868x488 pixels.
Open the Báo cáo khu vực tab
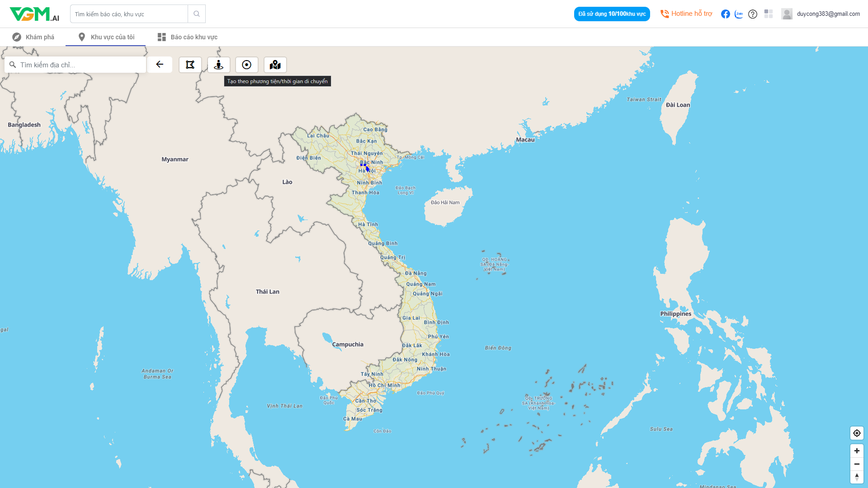188,37
